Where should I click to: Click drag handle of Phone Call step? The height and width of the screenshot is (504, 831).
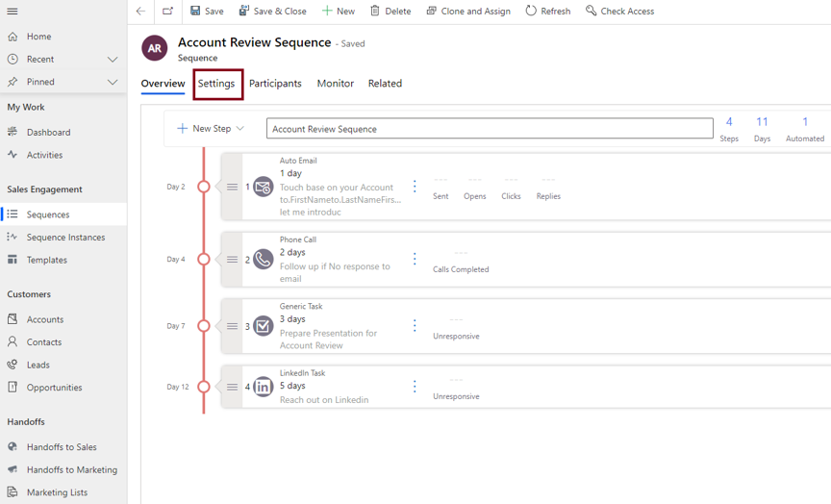click(232, 260)
